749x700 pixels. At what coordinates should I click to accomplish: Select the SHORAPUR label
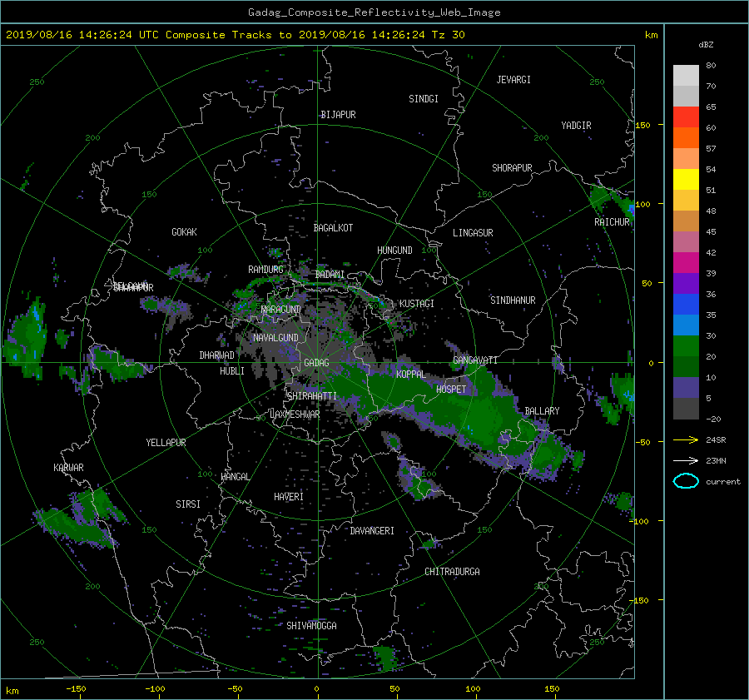[512, 168]
